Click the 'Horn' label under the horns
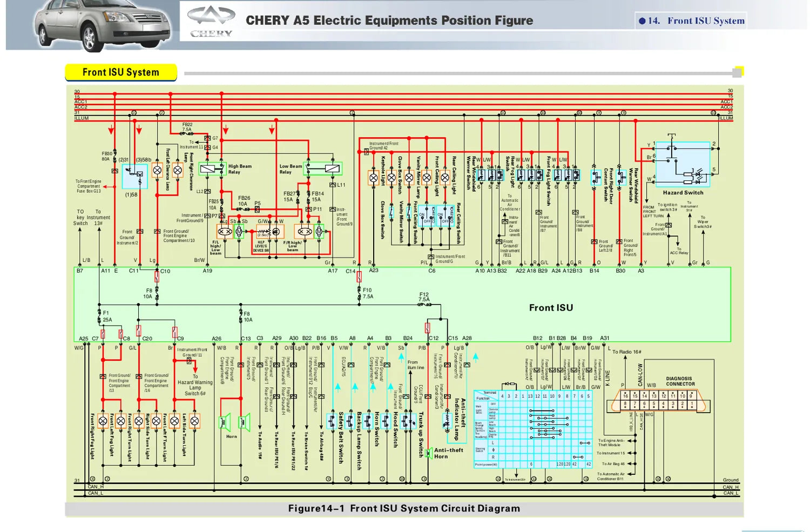810x532 pixels. tap(232, 436)
